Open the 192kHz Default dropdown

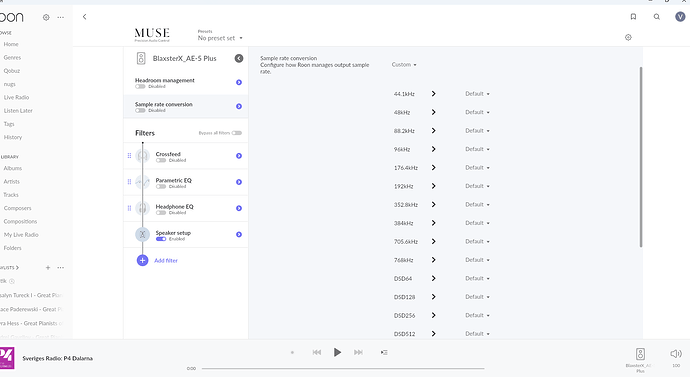477,186
